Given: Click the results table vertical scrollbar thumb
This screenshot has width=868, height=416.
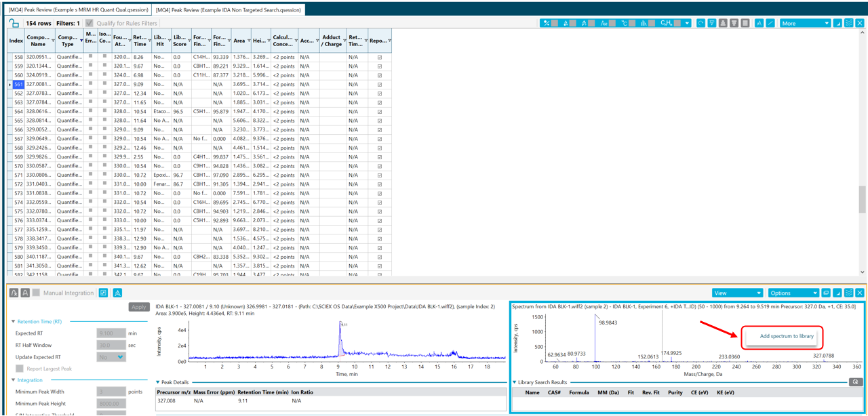Looking at the screenshot, I should coord(862,200).
